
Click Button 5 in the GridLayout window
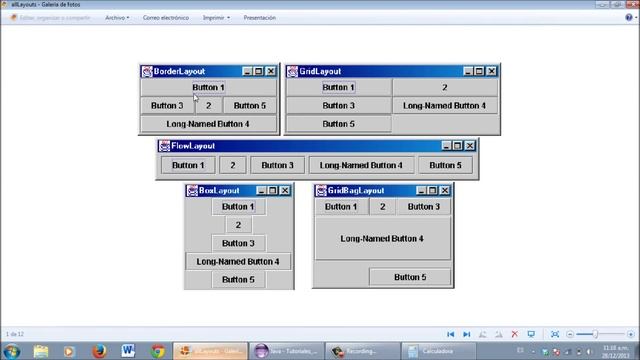pos(338,124)
